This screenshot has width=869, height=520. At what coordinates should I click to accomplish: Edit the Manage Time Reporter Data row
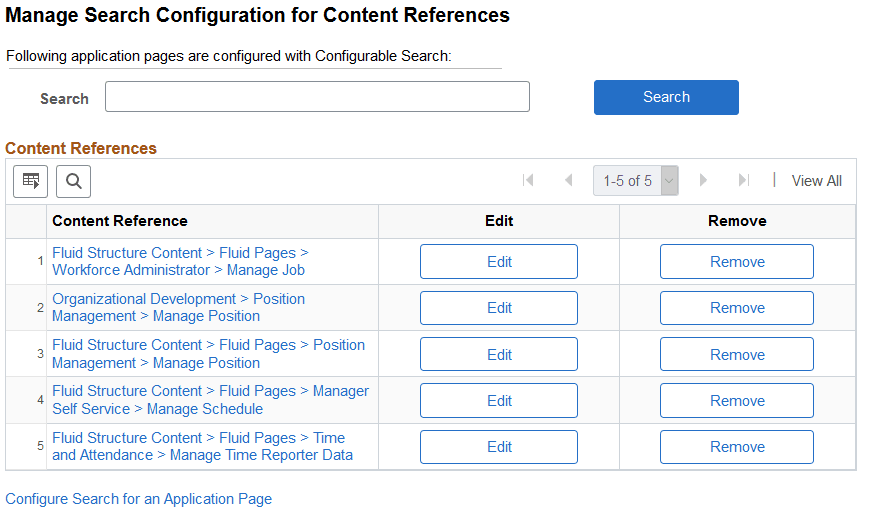(498, 447)
